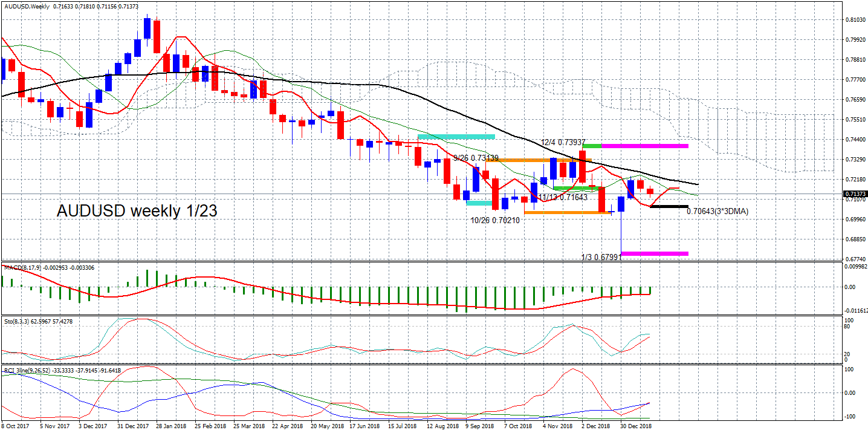Click the stochastic scale value 80
Screen dimensions: 868x433
coord(848,327)
